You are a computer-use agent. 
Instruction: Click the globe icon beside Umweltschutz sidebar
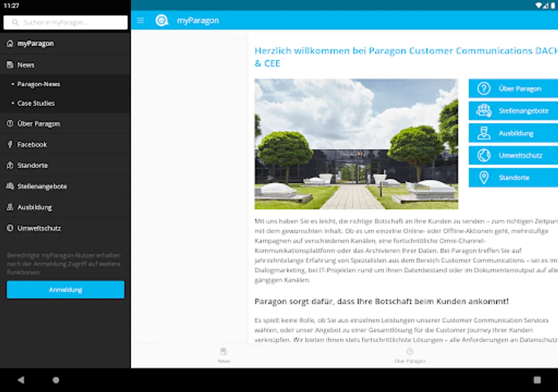[10, 228]
